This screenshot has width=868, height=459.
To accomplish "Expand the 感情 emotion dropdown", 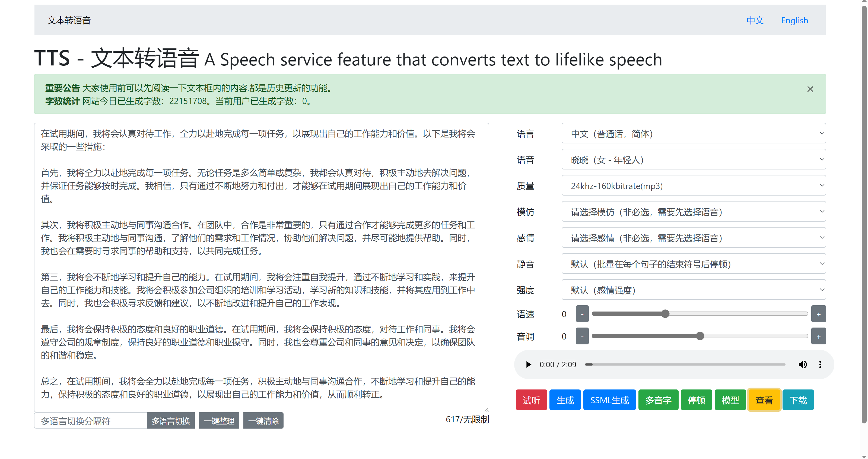I will pyautogui.click(x=695, y=238).
